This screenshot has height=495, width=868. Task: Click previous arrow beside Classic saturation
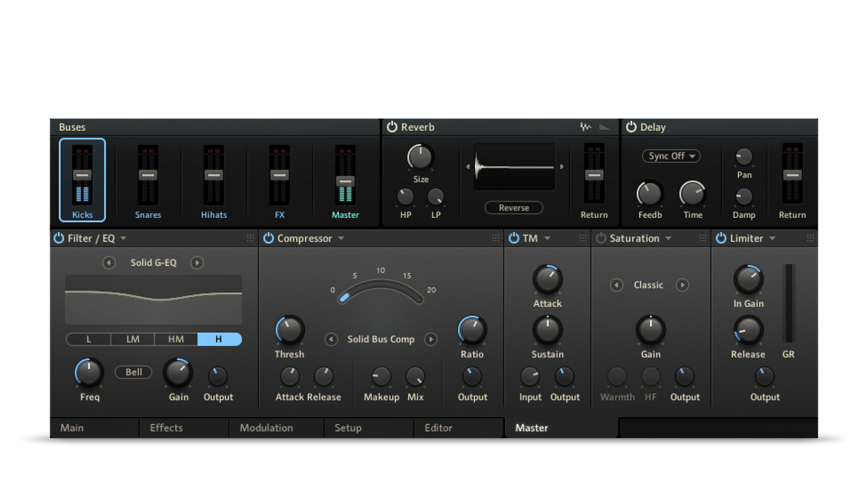click(x=616, y=285)
